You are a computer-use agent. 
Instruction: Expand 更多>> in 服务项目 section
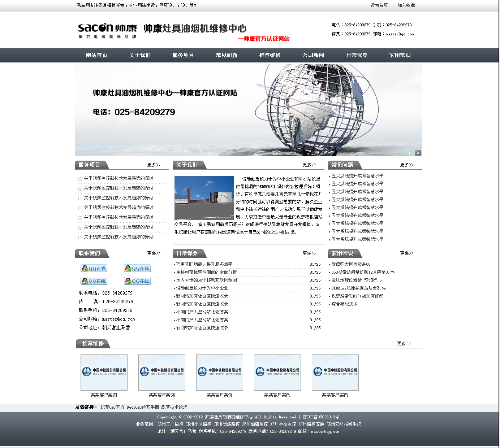[x=154, y=165]
